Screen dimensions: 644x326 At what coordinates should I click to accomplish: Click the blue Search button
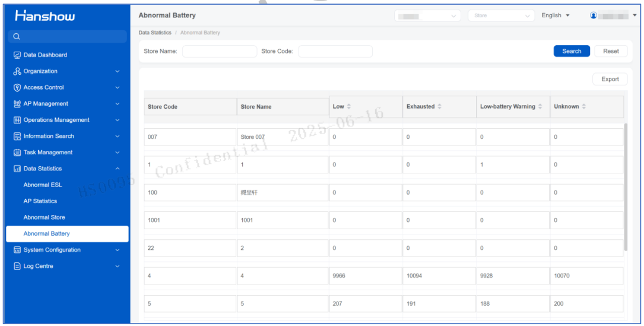coord(572,52)
